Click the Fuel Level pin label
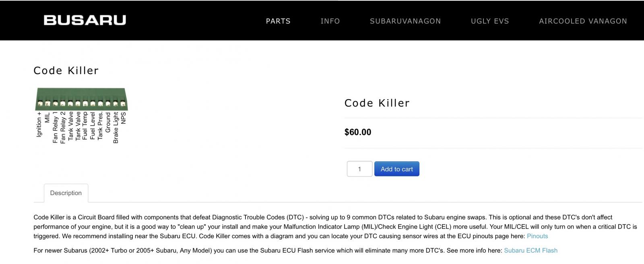This screenshot has height=264, width=644. (93, 126)
